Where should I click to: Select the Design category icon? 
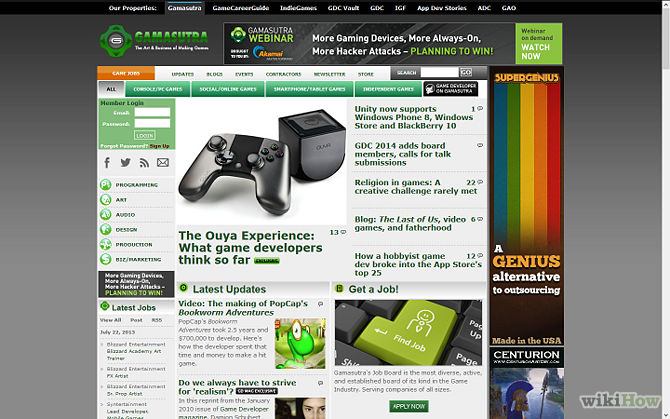click(106, 229)
